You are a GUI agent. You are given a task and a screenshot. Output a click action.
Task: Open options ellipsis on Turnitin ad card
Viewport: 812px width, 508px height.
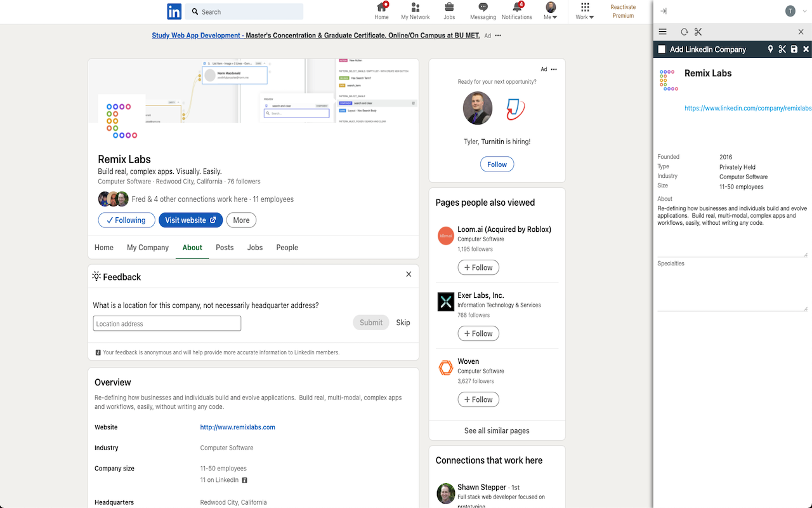(x=554, y=69)
